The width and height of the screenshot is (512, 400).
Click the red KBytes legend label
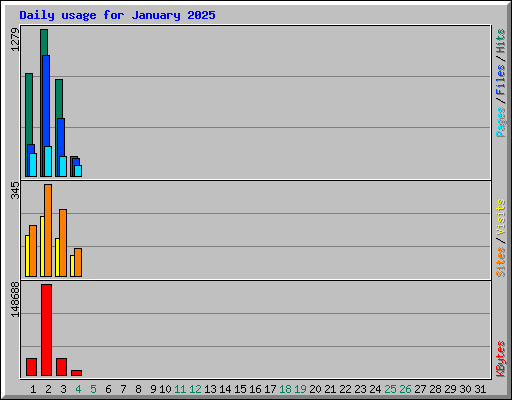(500, 359)
